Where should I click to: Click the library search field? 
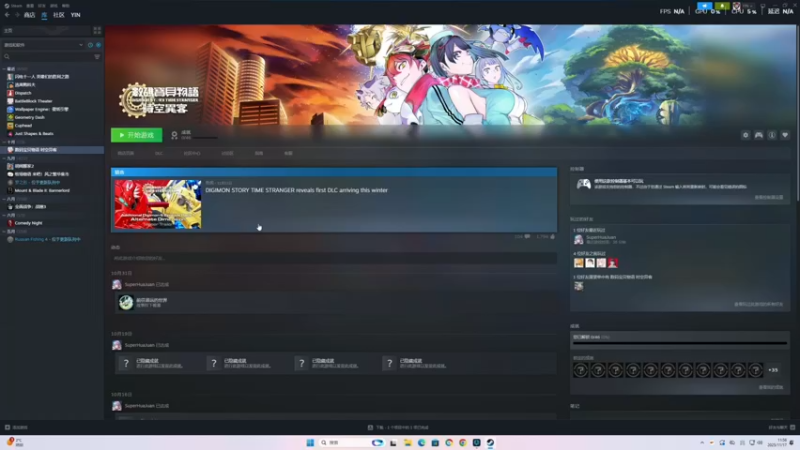pyautogui.click(x=47, y=57)
